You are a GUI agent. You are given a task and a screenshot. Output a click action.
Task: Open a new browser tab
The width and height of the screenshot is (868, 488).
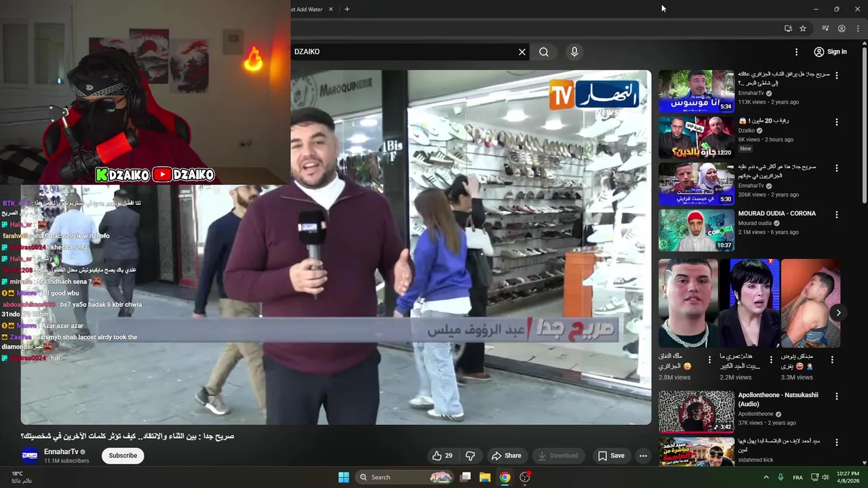(x=347, y=9)
